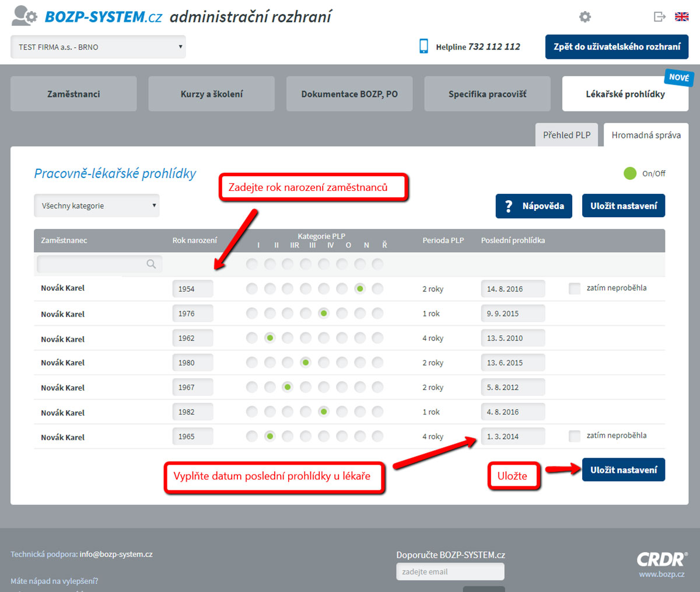Click the BOZP-SYSTEM user and gear logo icon
Screen dimensions: 700x592
(24, 16)
